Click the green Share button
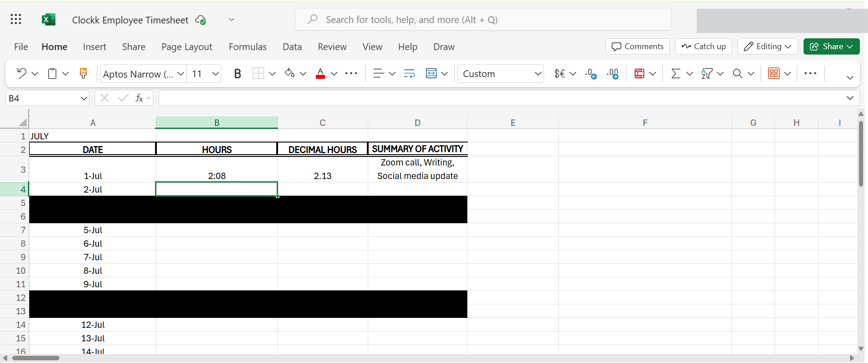Screen dimensions: 868x363 [831, 46]
